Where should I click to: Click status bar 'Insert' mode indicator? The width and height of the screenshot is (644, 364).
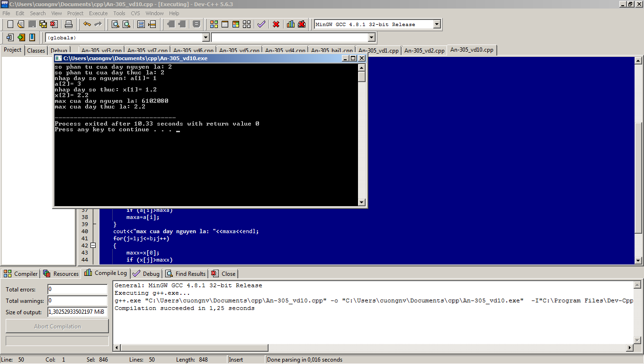pyautogui.click(x=236, y=360)
